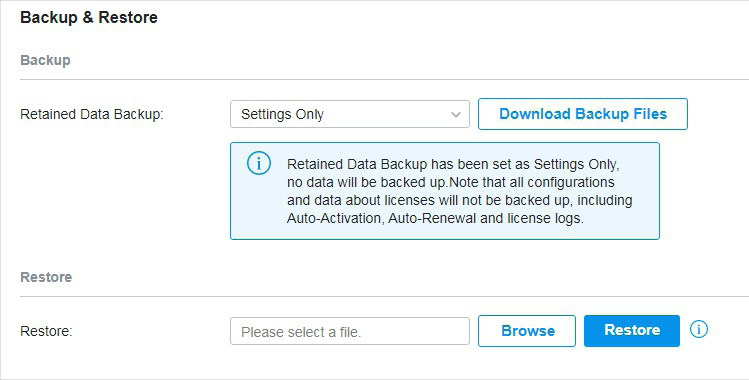Click the divider line under Backup heading
This screenshot has width=749, height=380.
point(385,80)
